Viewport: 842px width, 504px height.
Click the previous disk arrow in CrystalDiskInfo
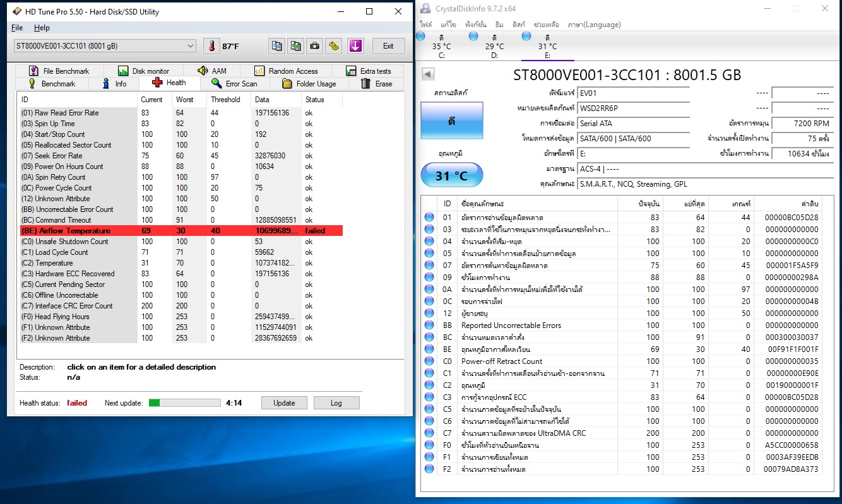coord(428,74)
